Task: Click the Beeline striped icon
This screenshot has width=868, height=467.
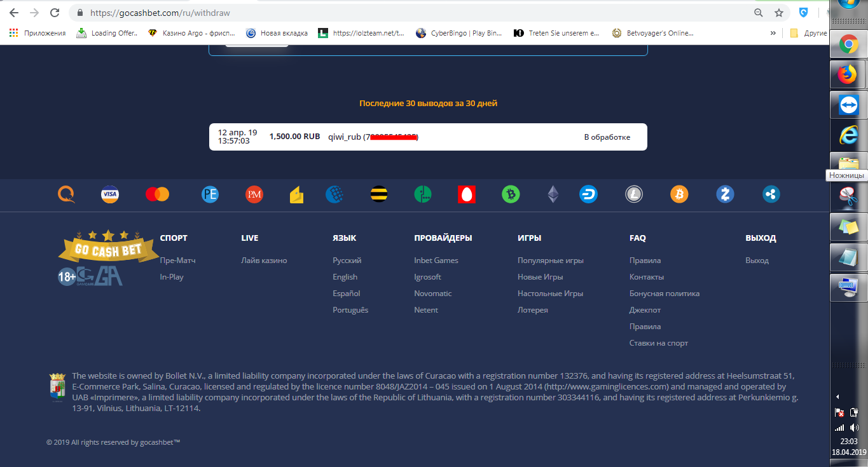Action: coord(379,194)
